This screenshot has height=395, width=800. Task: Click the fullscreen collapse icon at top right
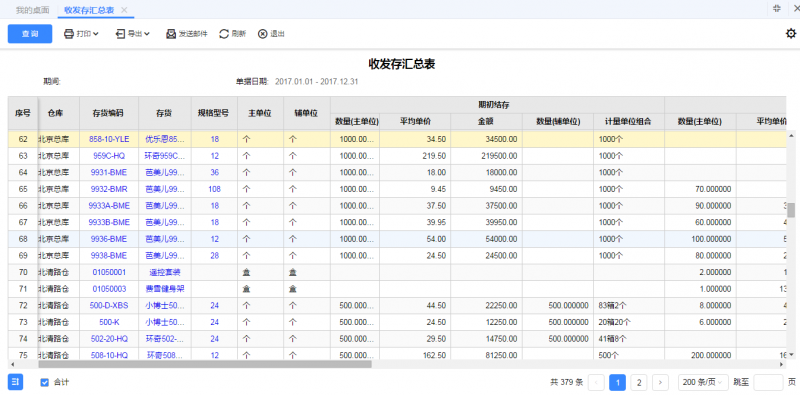pyautogui.click(x=777, y=8)
